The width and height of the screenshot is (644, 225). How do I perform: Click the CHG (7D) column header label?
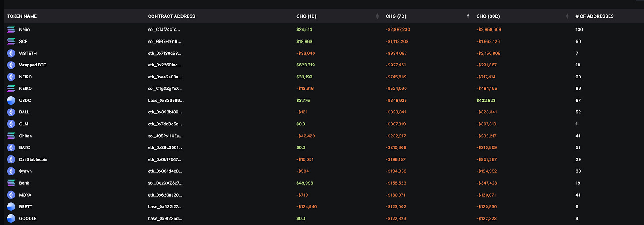(396, 16)
